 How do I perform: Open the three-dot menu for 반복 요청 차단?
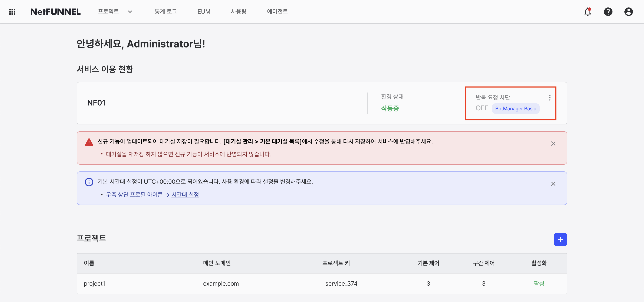coord(549,98)
